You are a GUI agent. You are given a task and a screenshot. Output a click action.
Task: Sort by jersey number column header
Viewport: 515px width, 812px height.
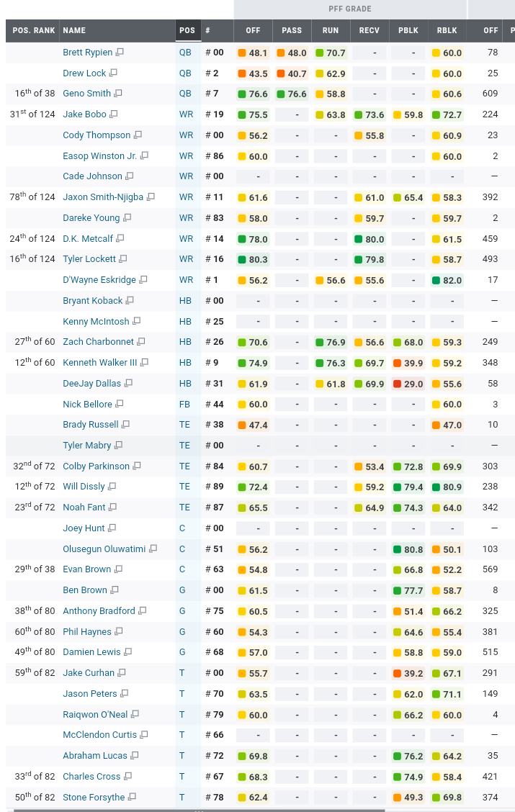217,30
